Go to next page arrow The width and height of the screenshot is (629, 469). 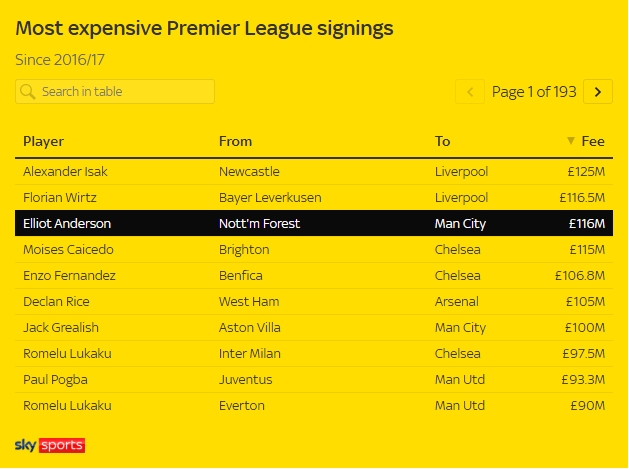pos(598,92)
